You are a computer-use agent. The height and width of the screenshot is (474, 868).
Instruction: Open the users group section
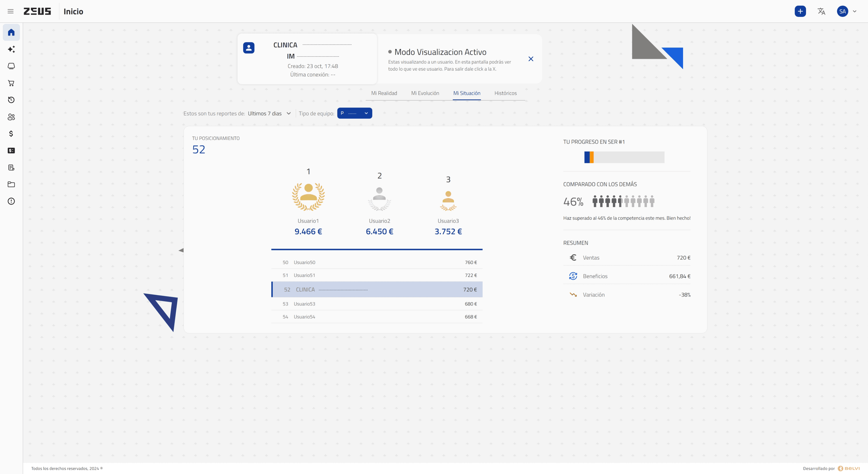pos(11,117)
